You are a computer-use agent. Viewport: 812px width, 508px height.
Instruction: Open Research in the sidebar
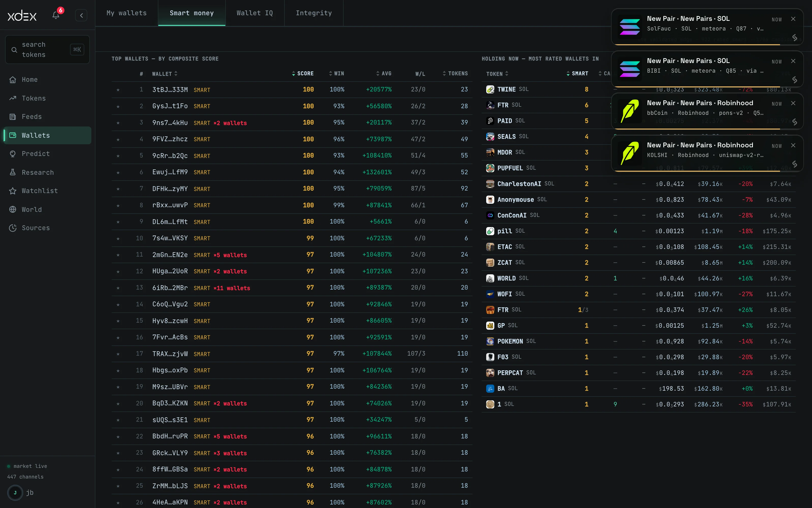(47, 172)
